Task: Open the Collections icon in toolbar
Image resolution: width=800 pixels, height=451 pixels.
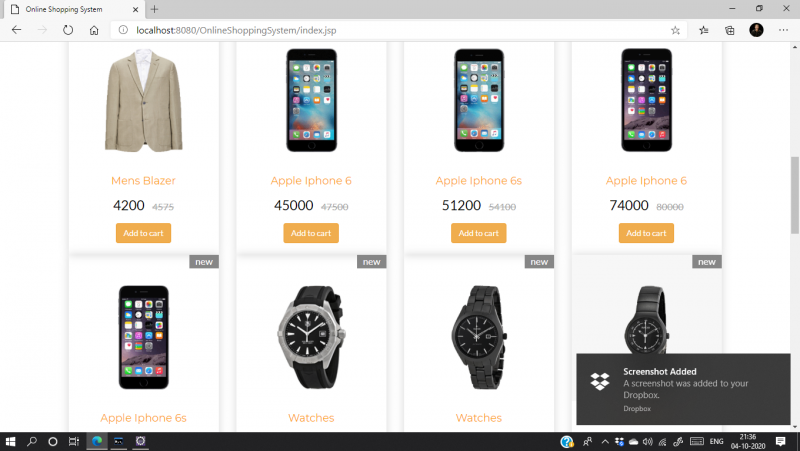Action: point(730,30)
